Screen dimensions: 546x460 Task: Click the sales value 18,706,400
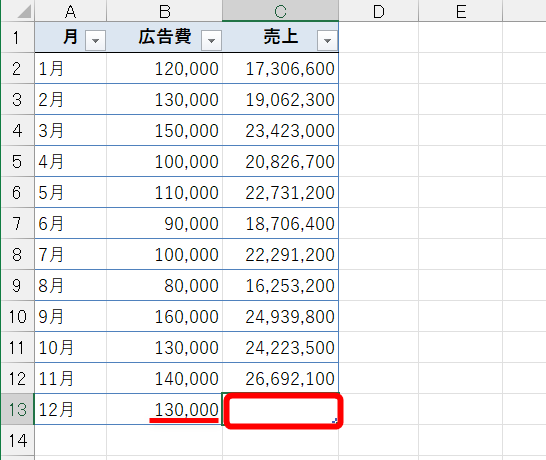pos(281,223)
